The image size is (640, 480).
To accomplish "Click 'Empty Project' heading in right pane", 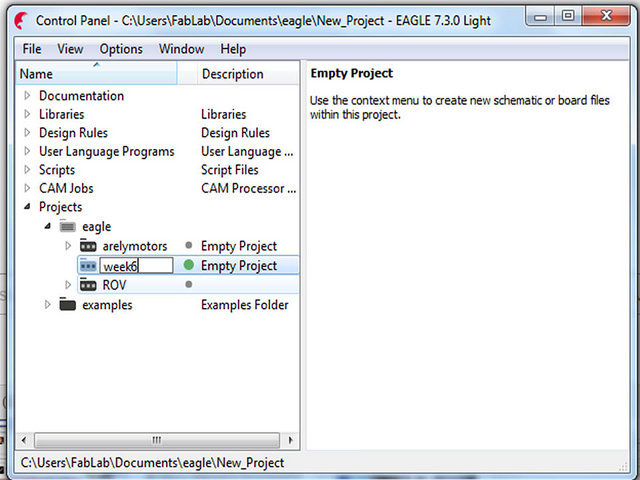I will [x=351, y=73].
